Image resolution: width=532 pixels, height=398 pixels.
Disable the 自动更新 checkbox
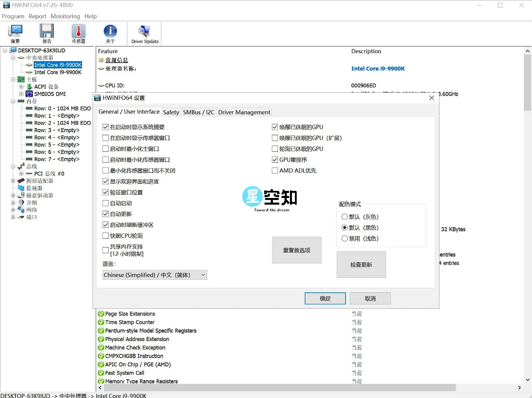pyautogui.click(x=105, y=214)
